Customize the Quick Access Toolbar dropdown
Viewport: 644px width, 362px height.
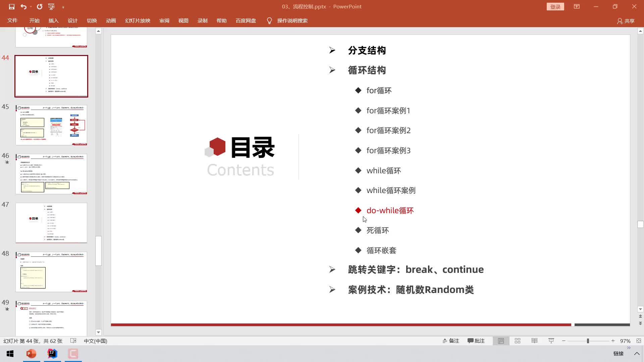pos(63,7)
